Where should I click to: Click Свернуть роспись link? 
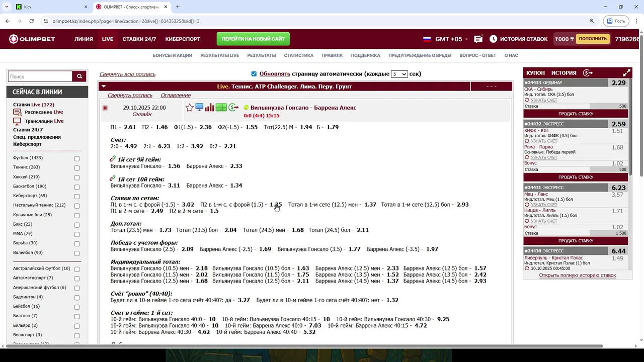(130, 95)
